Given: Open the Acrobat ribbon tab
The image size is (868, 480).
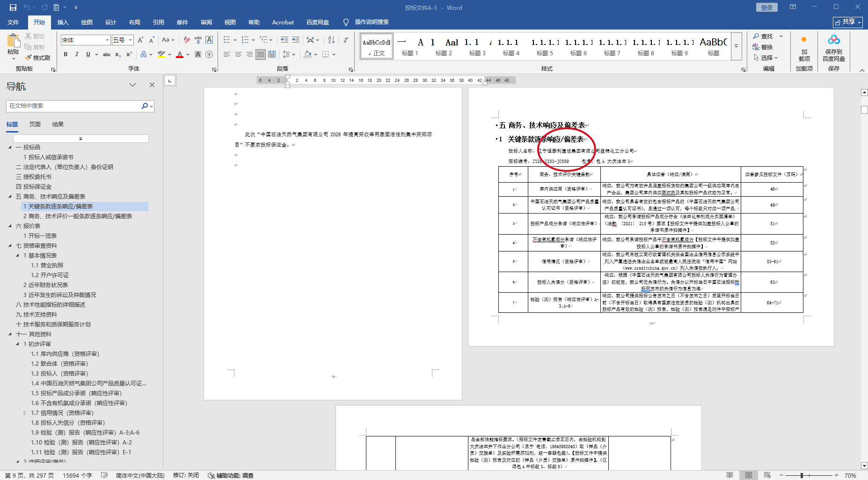Looking at the screenshot, I should (x=283, y=22).
